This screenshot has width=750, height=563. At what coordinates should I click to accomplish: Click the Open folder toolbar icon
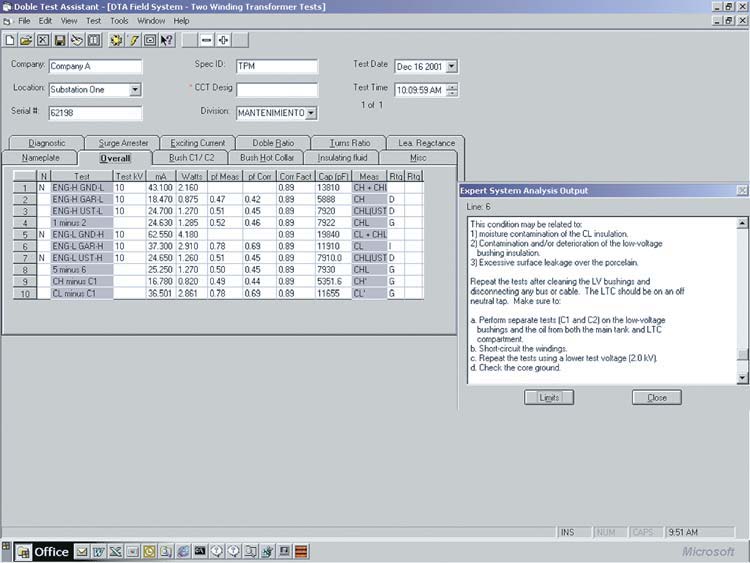[x=27, y=40]
